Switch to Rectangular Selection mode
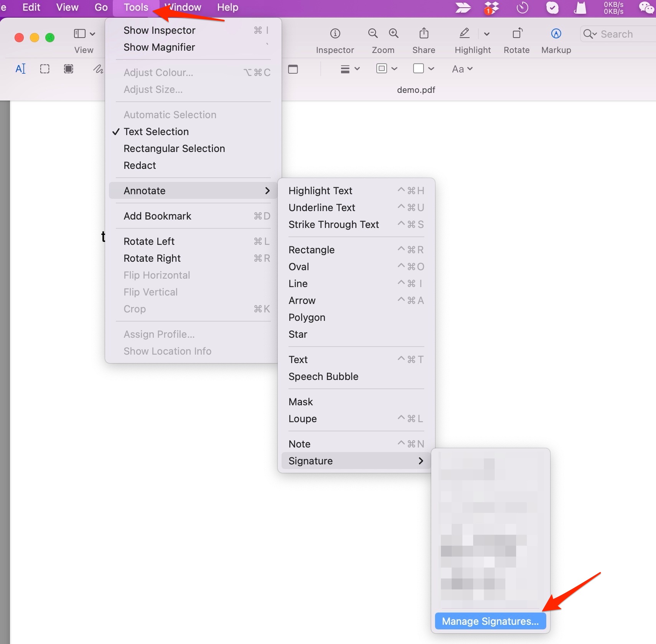Viewport: 656px width, 644px height. pos(174,149)
